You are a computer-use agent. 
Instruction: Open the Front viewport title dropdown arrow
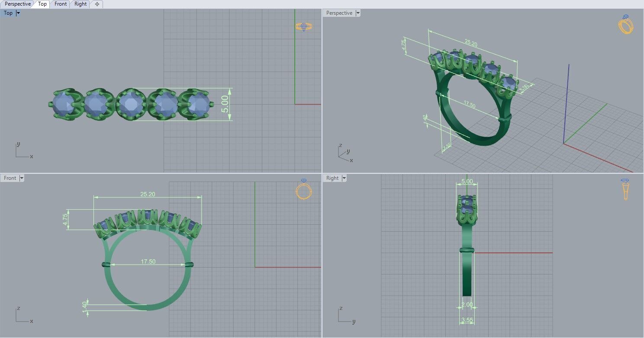pyautogui.click(x=22, y=178)
